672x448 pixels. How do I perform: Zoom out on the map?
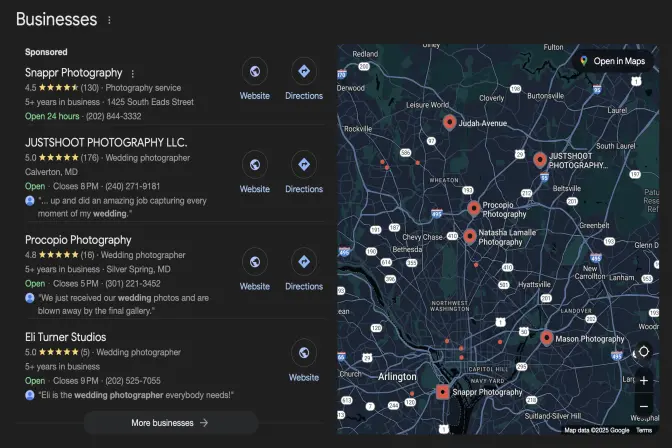[644, 406]
